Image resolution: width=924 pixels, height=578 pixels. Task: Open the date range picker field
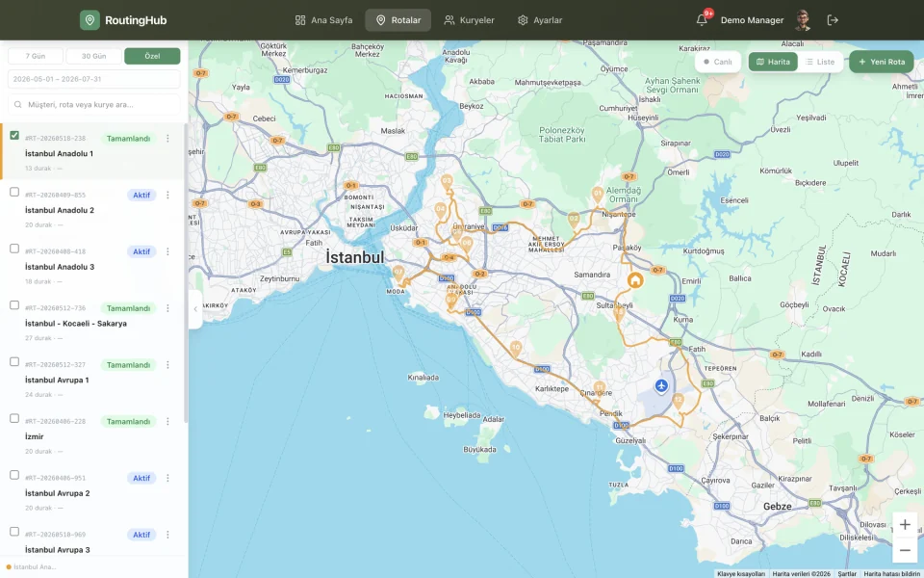93,79
